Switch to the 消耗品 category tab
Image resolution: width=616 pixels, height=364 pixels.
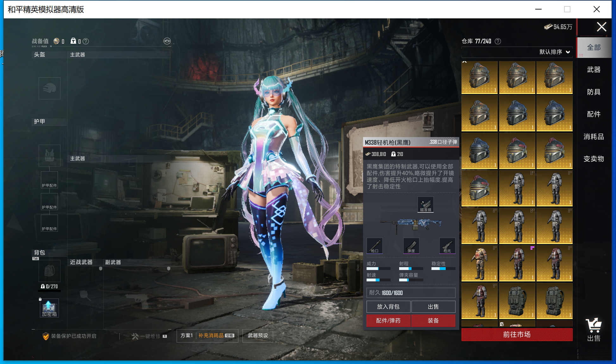(x=594, y=137)
